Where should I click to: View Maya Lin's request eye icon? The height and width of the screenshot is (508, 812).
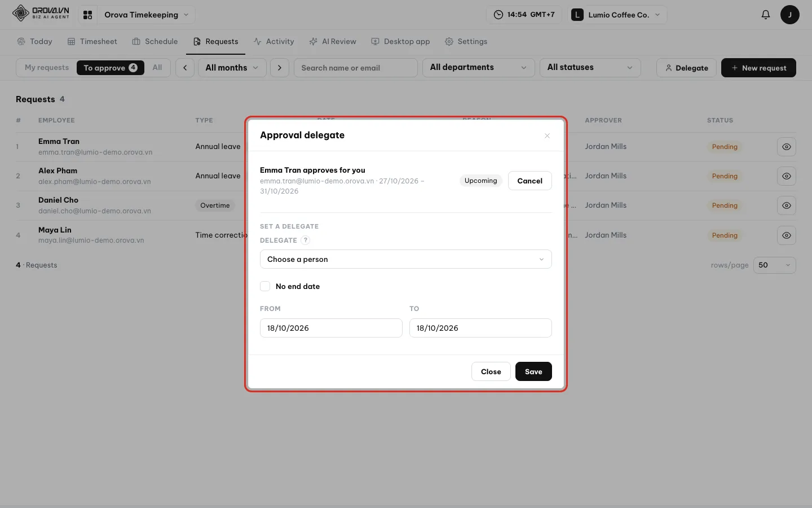point(786,235)
